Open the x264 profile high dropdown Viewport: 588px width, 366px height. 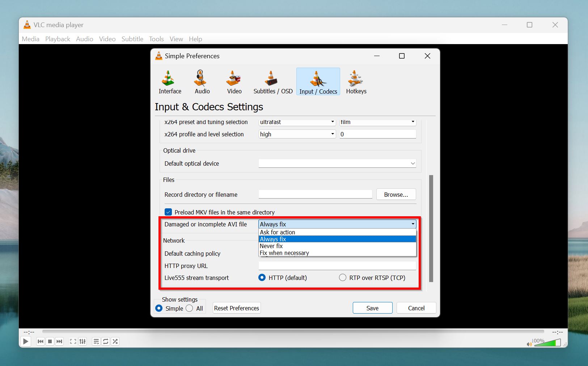(297, 134)
